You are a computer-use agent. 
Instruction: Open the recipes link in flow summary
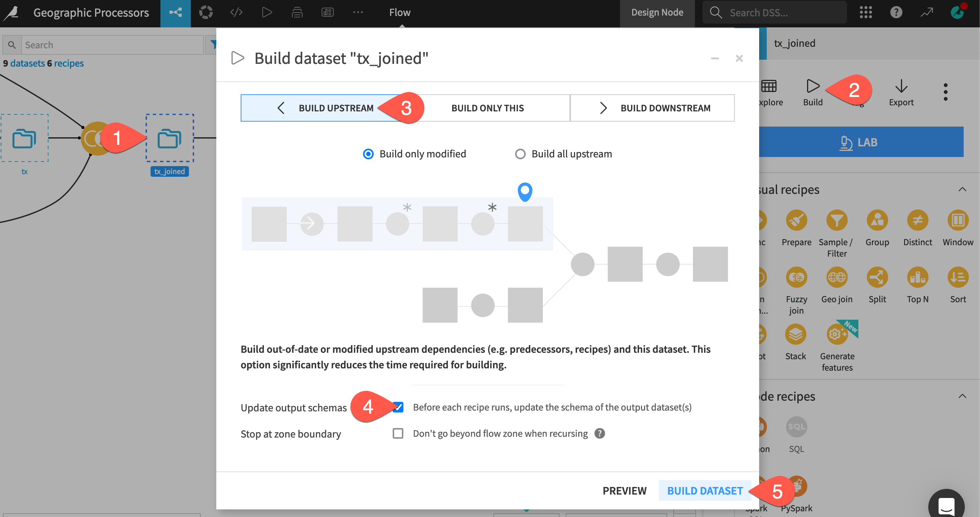pyautogui.click(x=68, y=63)
